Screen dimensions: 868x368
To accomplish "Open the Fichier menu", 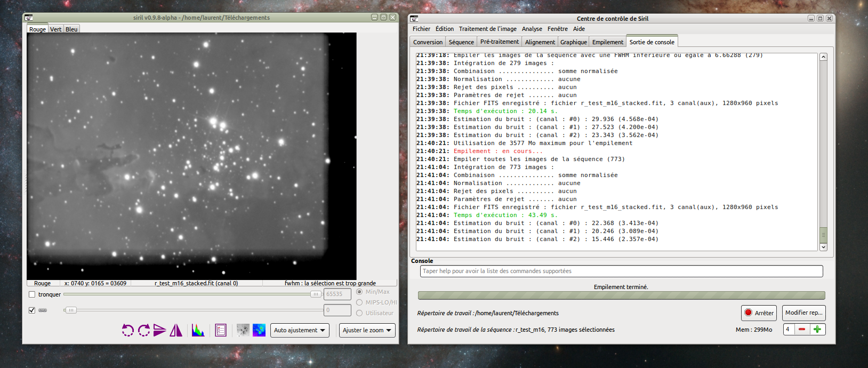I will 421,29.
